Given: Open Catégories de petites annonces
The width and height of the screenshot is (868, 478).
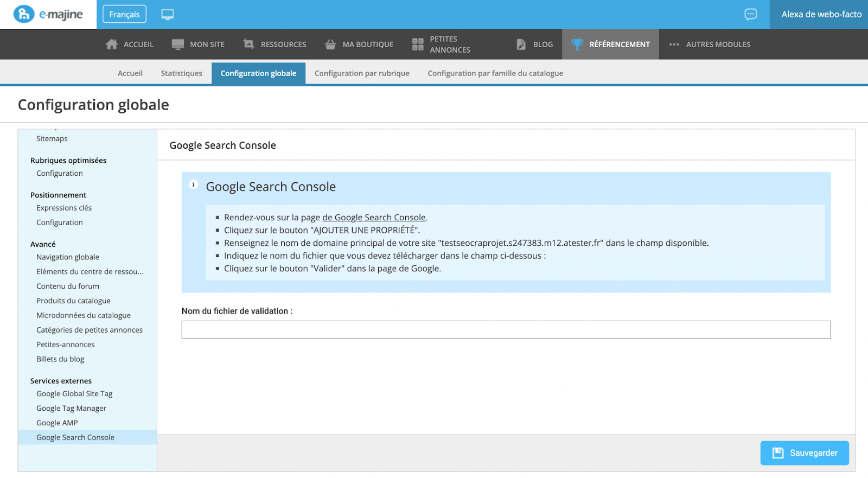Looking at the screenshot, I should pos(90,331).
